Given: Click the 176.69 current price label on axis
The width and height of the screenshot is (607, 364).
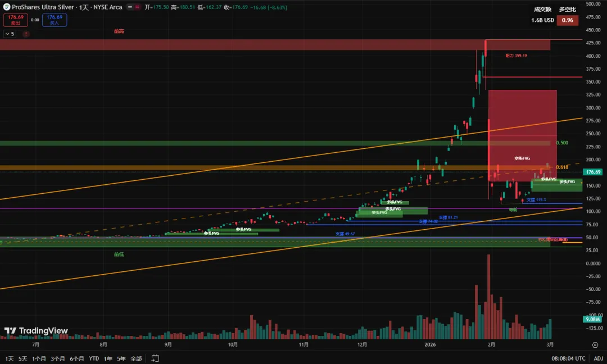Looking at the screenshot, I should pyautogui.click(x=593, y=172).
